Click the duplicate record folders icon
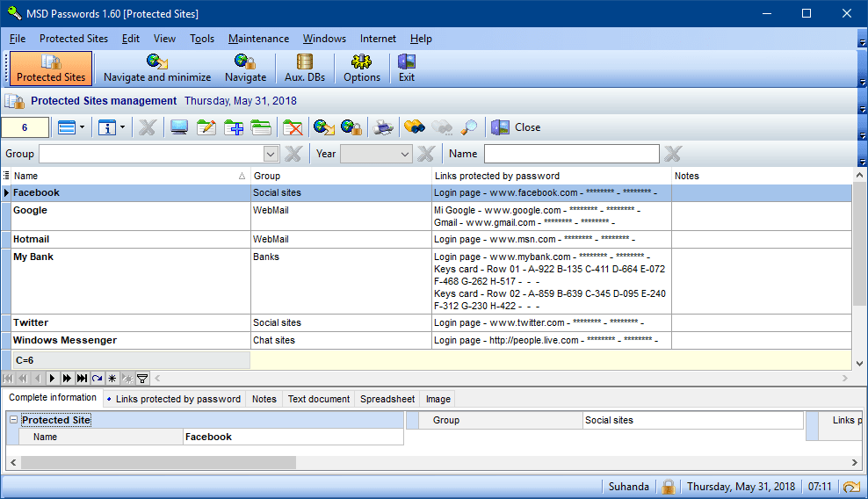 (x=261, y=127)
